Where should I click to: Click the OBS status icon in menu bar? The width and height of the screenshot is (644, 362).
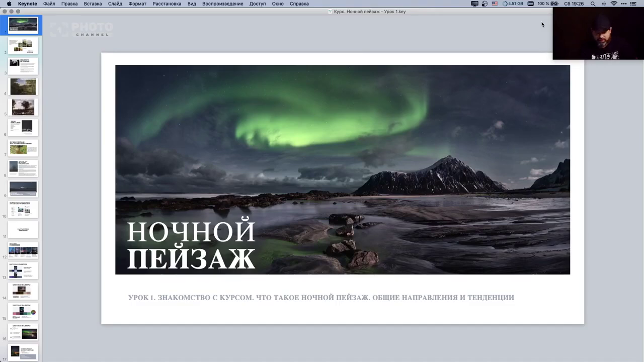tap(485, 4)
